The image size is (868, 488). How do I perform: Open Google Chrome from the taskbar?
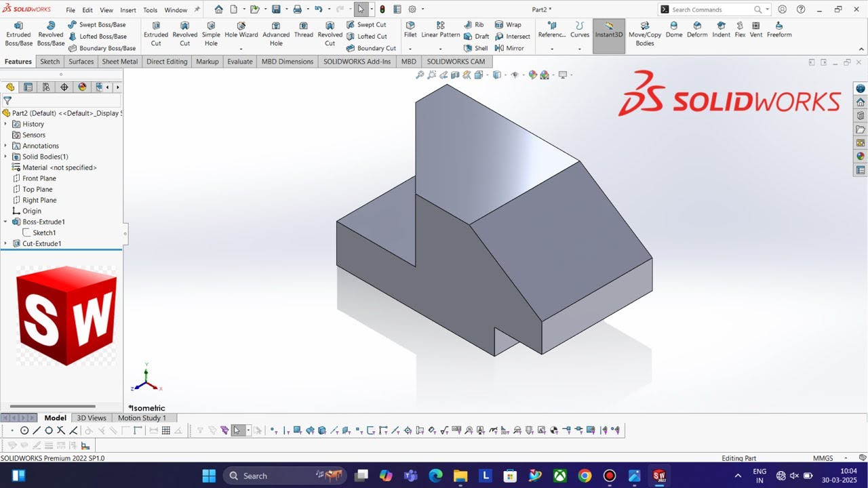[x=585, y=476]
